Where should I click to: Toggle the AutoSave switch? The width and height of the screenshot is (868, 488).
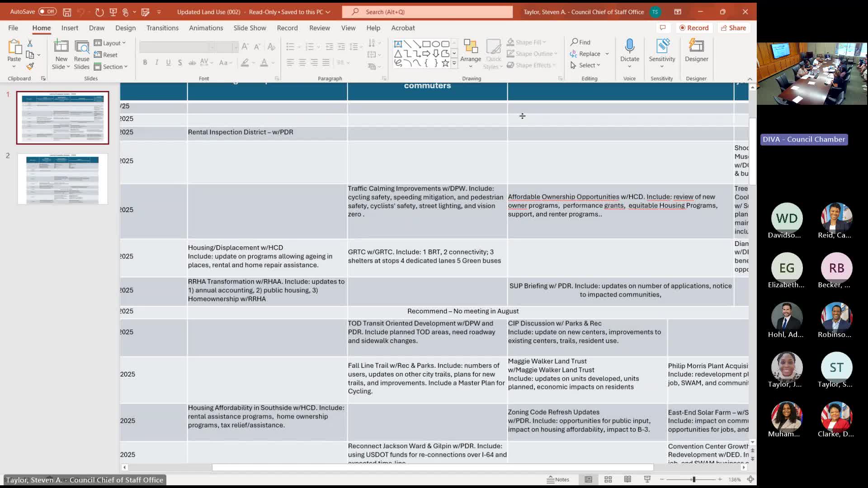coord(47,12)
